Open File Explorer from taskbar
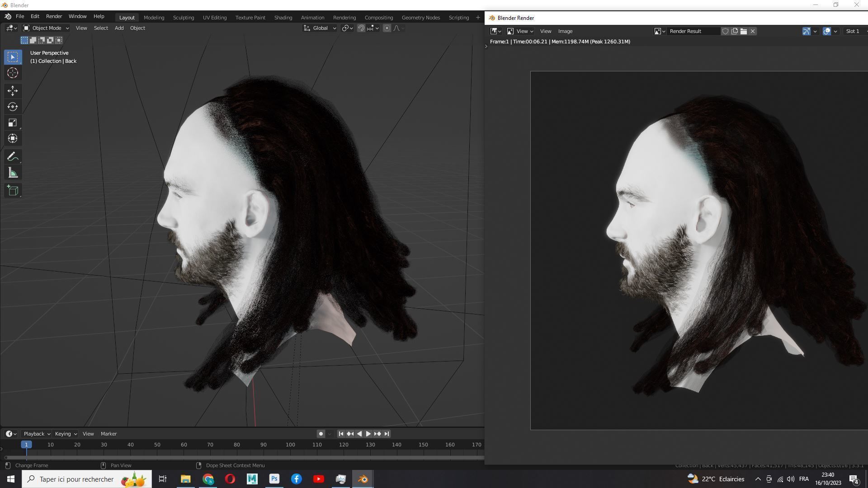This screenshot has width=868, height=488. pos(185,479)
